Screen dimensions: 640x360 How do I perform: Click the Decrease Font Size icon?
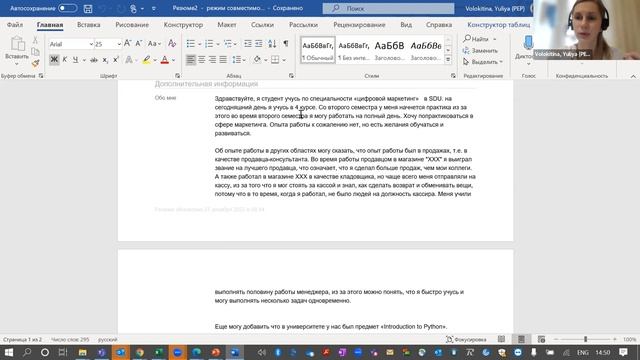[x=139, y=43]
